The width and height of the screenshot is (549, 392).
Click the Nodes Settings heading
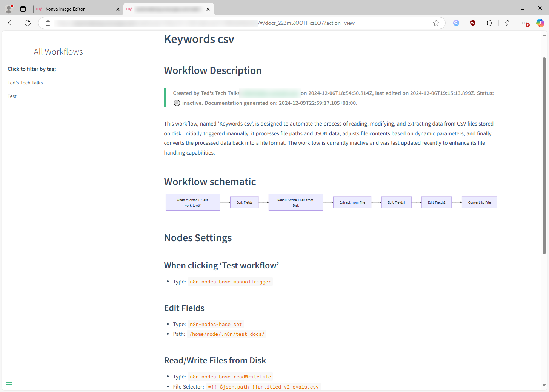pyautogui.click(x=198, y=238)
